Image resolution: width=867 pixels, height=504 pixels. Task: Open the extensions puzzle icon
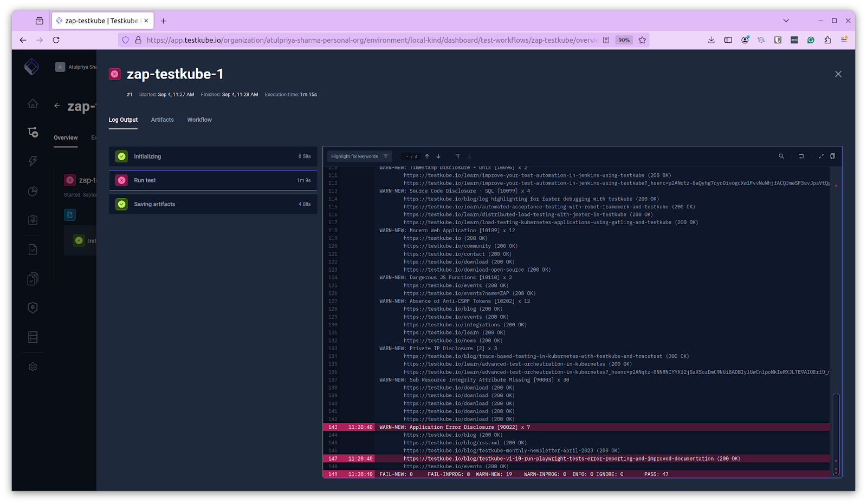(827, 40)
